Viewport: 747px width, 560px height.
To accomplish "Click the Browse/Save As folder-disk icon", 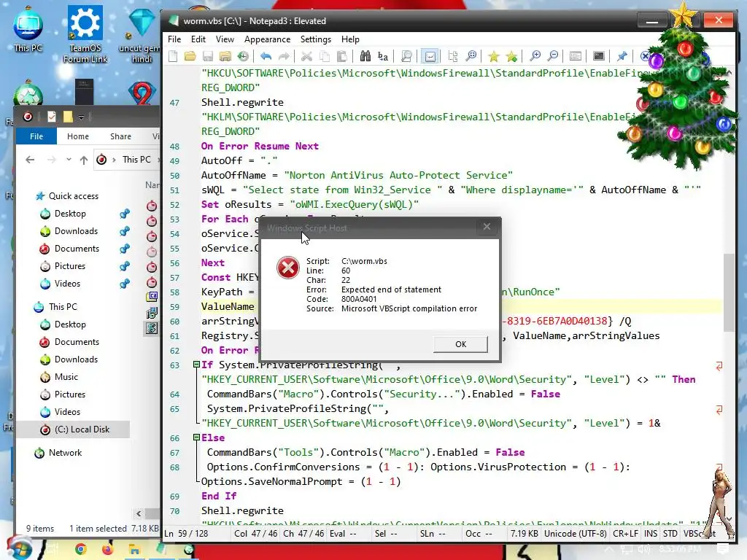I will click(225, 57).
